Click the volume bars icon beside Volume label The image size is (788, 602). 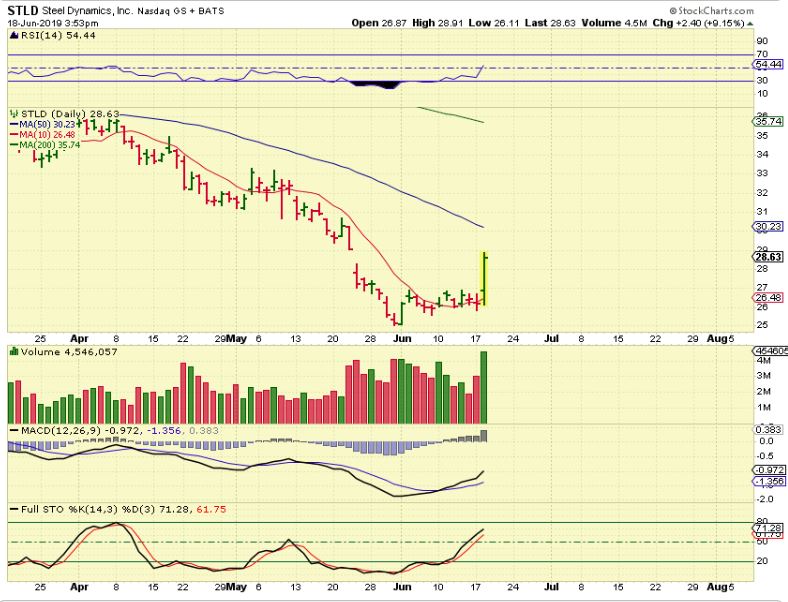[x=14, y=351]
